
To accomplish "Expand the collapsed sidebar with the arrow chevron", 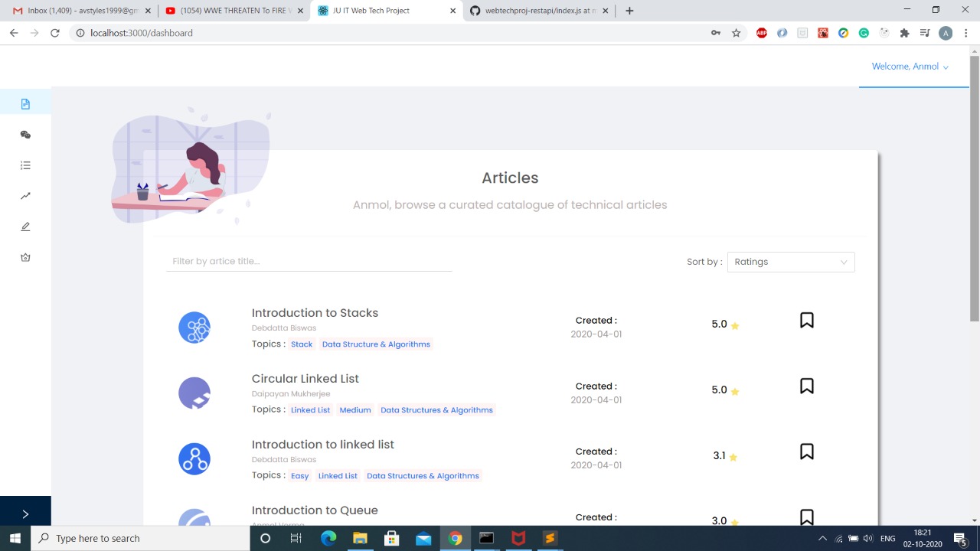I will pos(25,514).
